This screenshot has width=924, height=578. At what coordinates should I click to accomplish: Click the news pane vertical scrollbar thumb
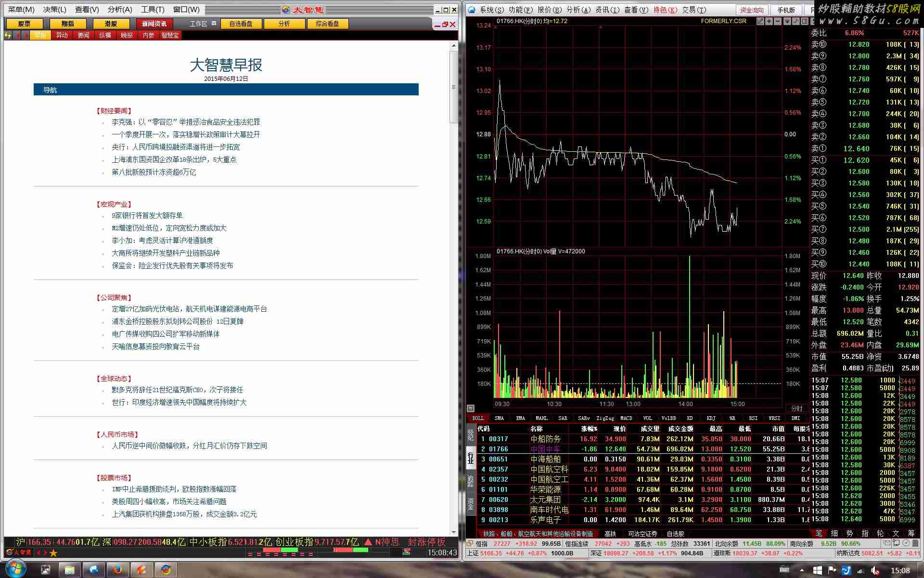click(x=454, y=87)
